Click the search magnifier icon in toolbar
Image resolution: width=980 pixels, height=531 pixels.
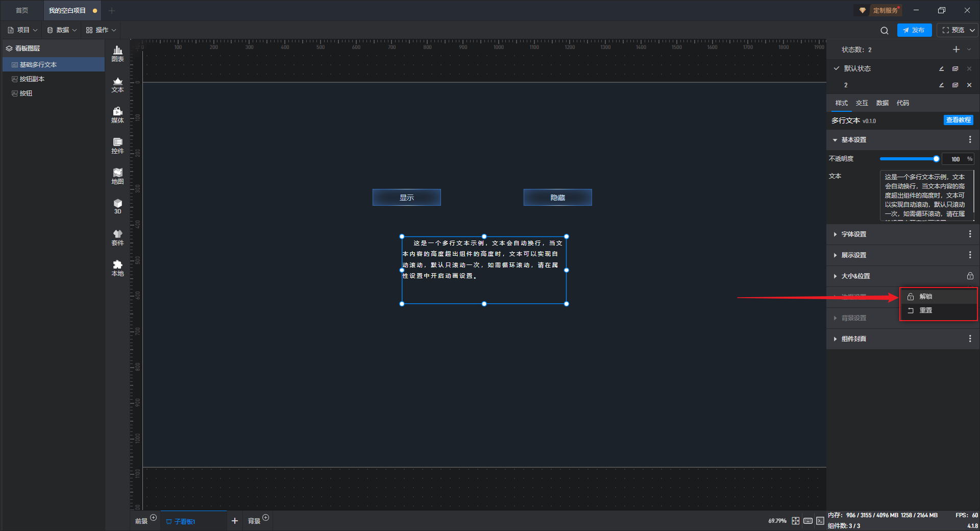tap(884, 31)
